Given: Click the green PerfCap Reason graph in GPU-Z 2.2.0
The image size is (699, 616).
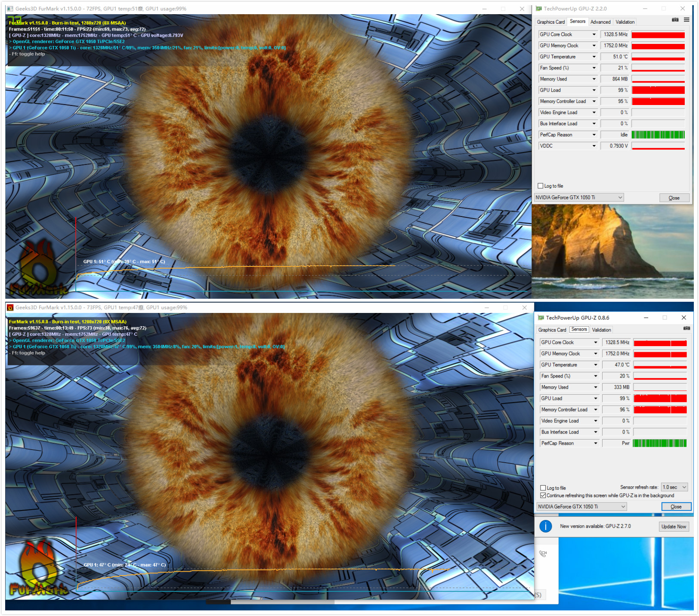Looking at the screenshot, I should [658, 135].
